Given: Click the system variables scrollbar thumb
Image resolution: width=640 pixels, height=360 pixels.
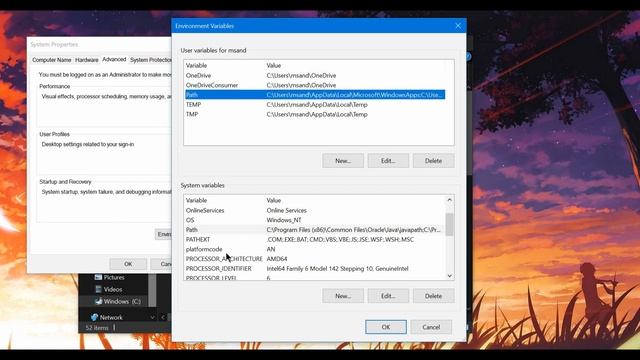Looking at the screenshot, I should 449,224.
